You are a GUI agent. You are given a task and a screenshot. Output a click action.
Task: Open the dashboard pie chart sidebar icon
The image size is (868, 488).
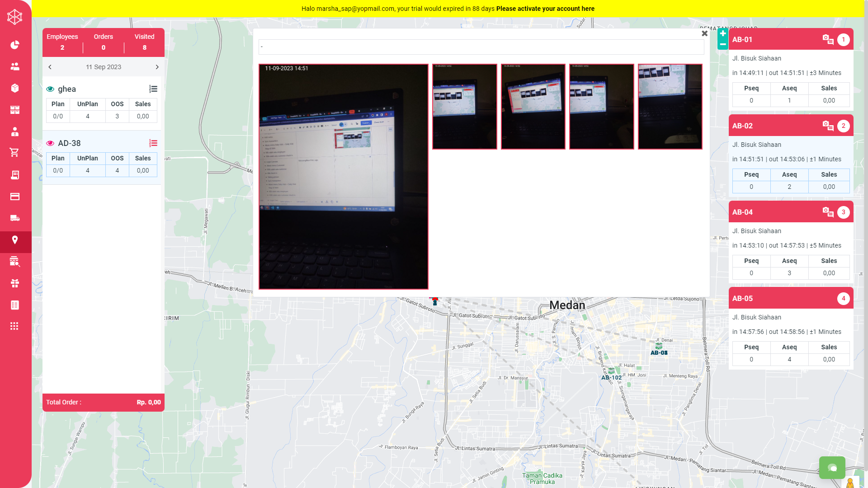pos(15,45)
